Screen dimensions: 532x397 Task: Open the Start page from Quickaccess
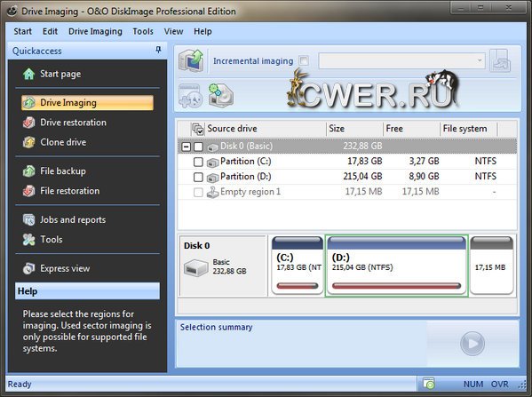click(x=52, y=74)
